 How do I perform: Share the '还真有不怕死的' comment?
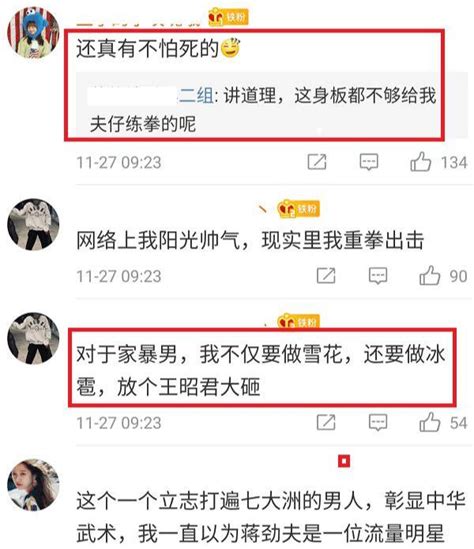point(317,162)
